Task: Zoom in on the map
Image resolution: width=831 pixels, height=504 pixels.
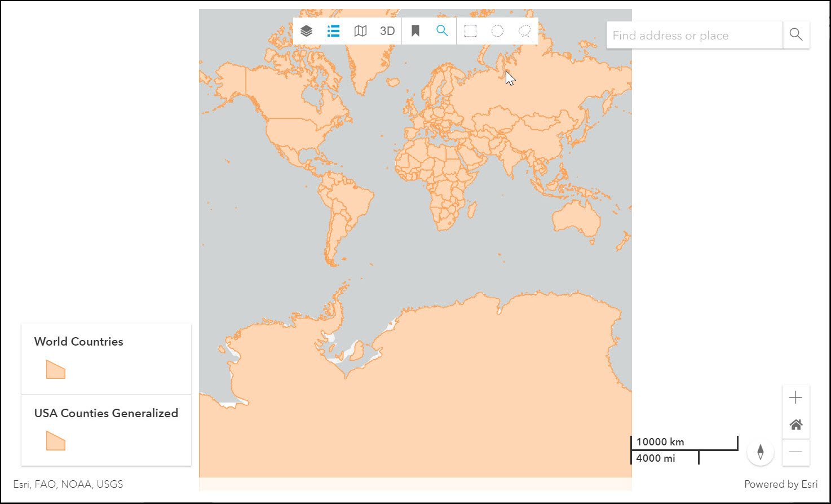Action: pyautogui.click(x=795, y=398)
